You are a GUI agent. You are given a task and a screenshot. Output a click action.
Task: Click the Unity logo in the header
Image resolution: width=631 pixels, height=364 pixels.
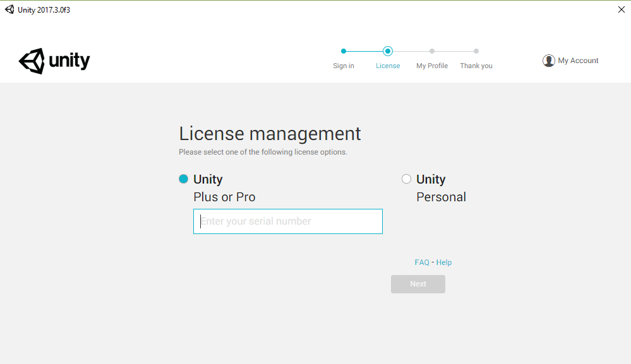coord(54,61)
